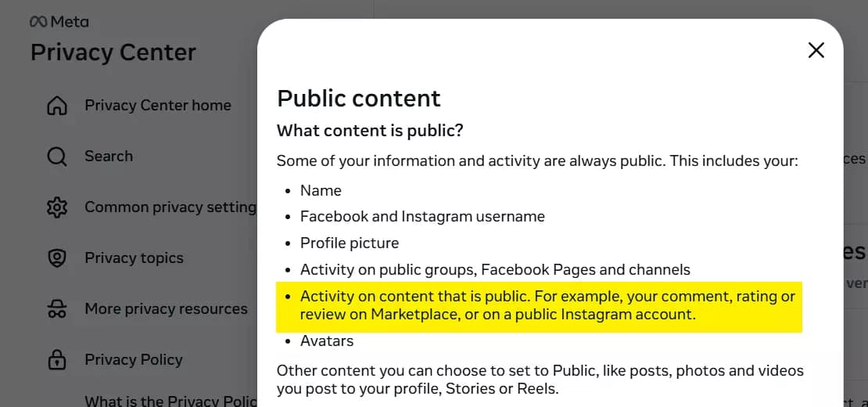The height and width of the screenshot is (407, 868).
Task: Click the 'Name' bullet item
Action: [x=321, y=190]
